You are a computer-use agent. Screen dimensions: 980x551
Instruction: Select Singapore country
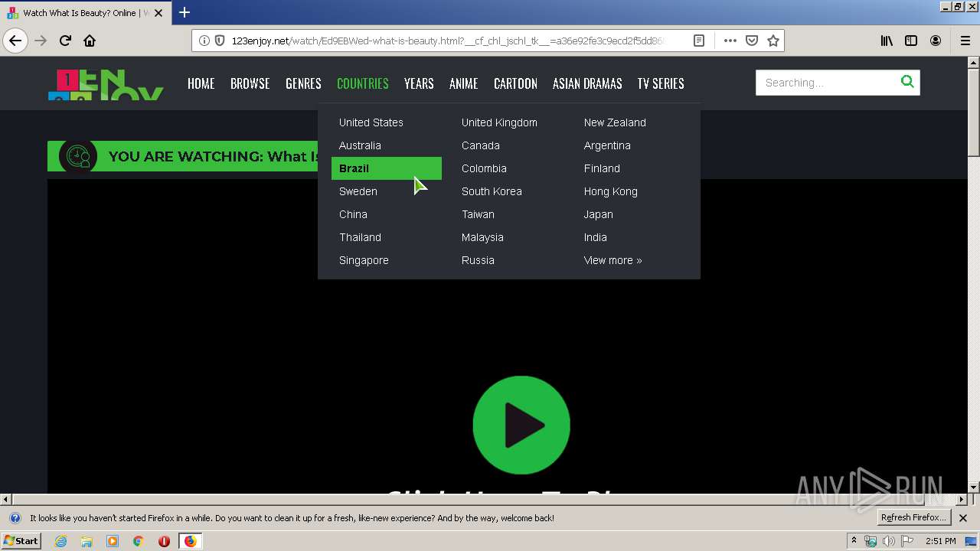tap(364, 260)
